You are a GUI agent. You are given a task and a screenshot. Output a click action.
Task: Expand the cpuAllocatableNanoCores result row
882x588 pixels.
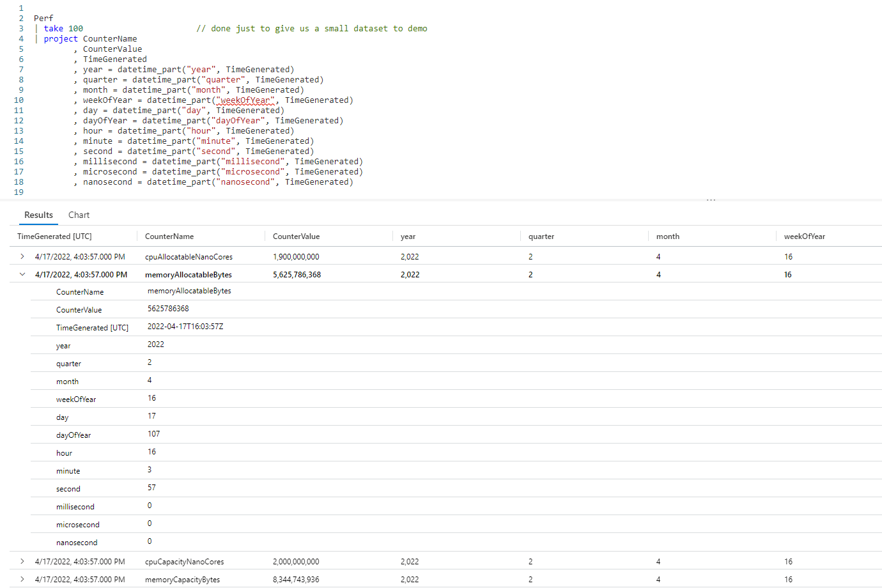pos(21,256)
